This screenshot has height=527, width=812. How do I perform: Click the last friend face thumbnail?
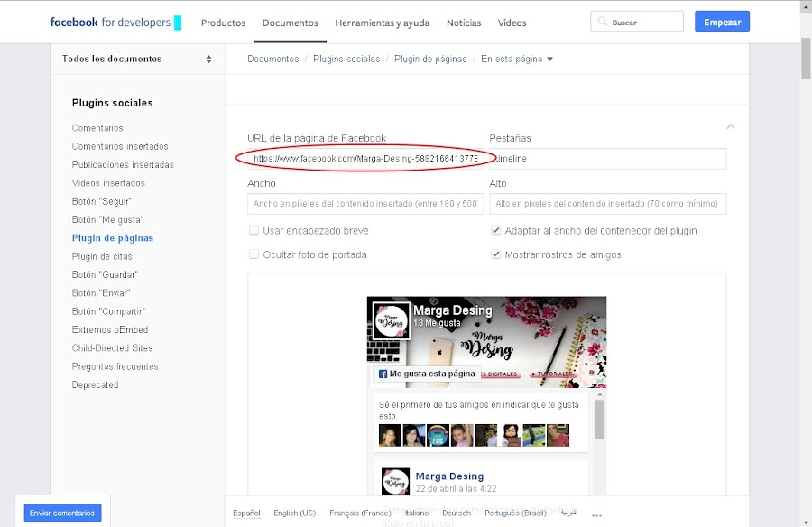(x=558, y=435)
